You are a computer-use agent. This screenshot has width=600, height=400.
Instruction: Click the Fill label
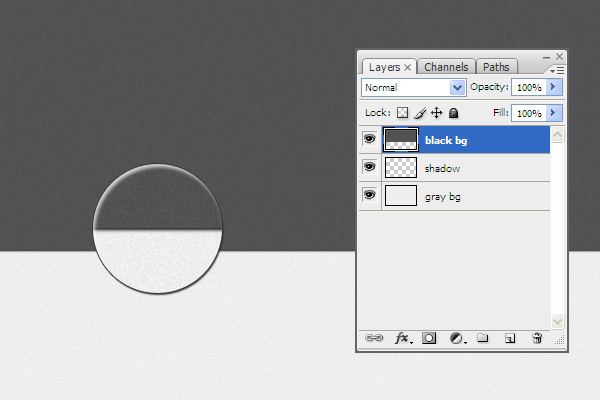pos(501,113)
